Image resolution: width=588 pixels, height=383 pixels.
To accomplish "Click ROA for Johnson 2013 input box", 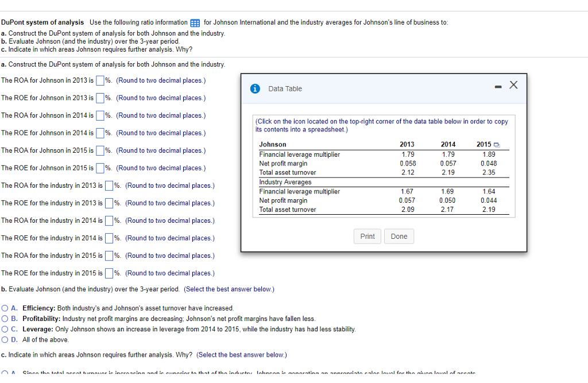I will [x=100, y=80].
